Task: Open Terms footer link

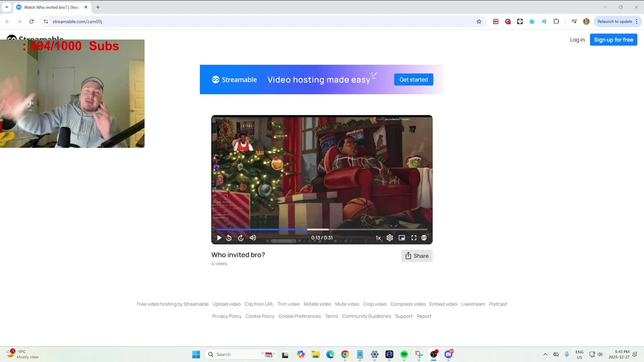Action: coord(332,316)
